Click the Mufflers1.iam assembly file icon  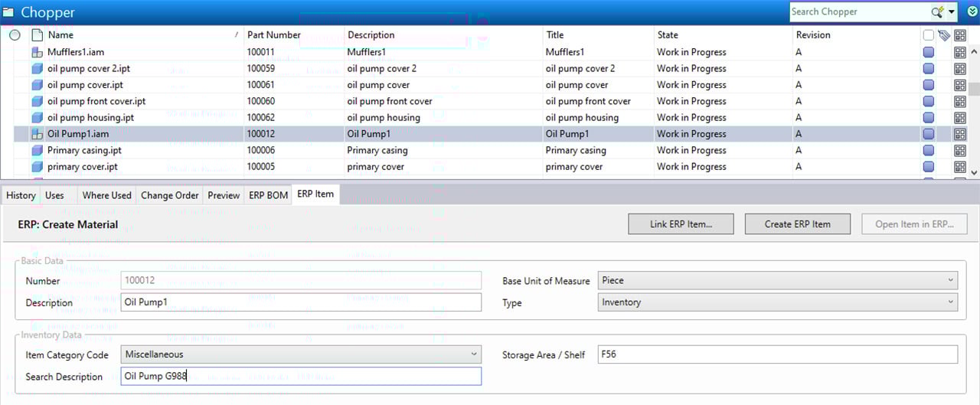click(36, 52)
